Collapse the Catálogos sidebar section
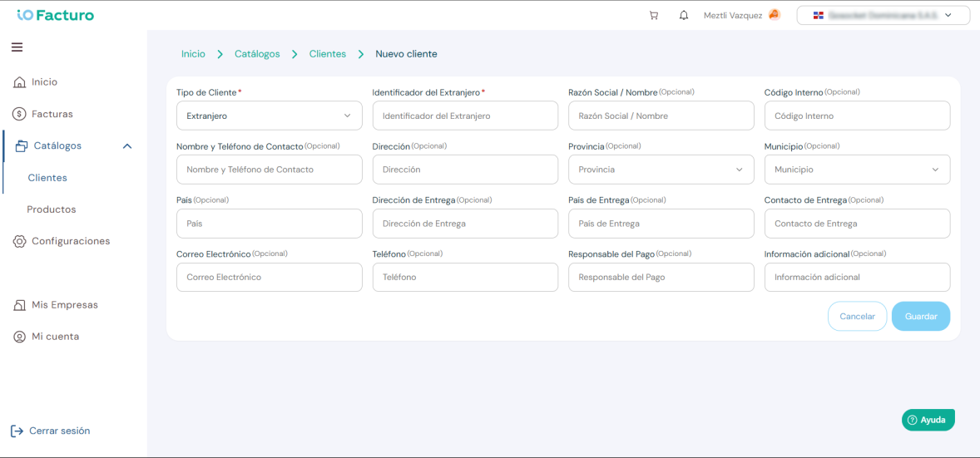The width and height of the screenshot is (980, 458). [127, 145]
